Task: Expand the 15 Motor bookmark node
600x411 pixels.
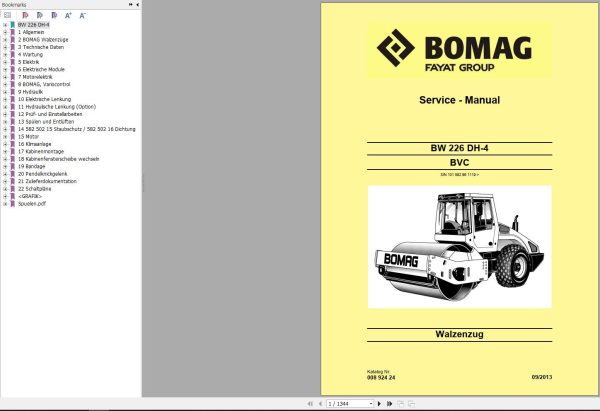Action: pos(5,137)
